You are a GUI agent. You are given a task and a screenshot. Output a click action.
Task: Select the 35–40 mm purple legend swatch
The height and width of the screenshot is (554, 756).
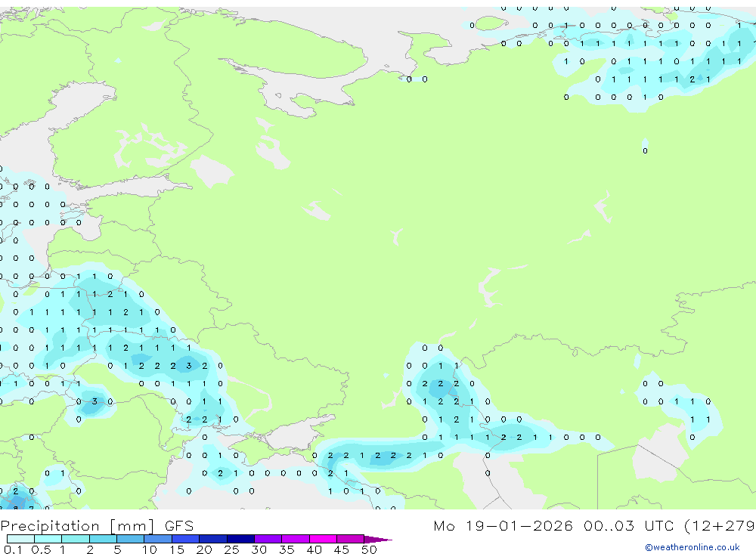point(296,539)
